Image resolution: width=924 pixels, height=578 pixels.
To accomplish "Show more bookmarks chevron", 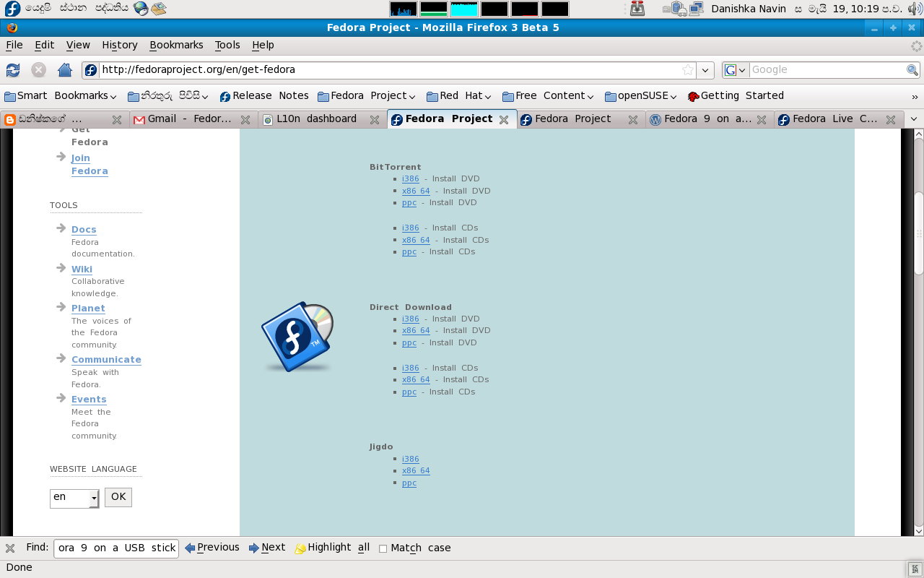I will (915, 96).
